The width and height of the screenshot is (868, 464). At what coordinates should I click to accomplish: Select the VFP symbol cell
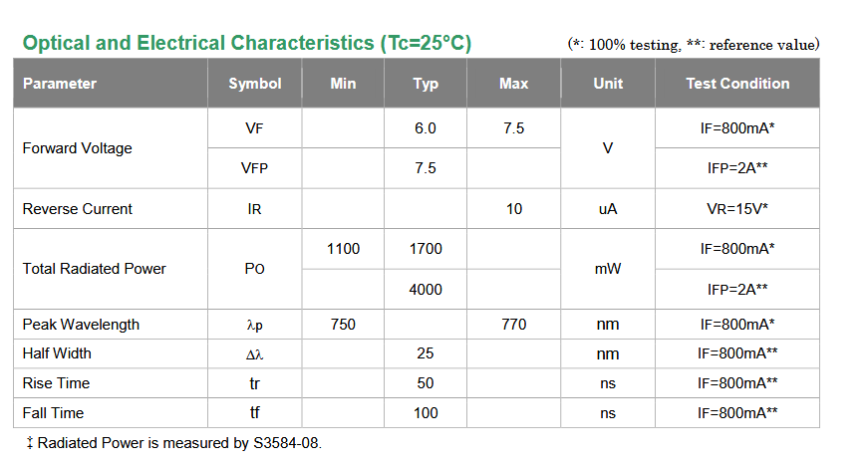click(255, 168)
